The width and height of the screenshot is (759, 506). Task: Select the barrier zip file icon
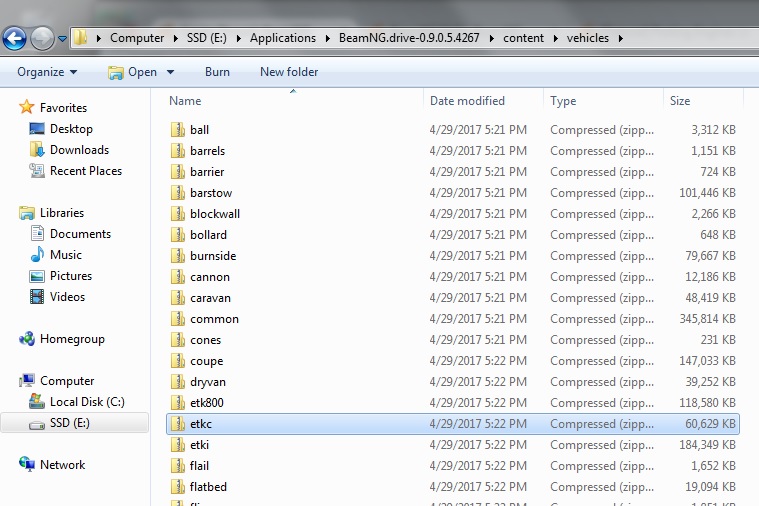coord(178,172)
